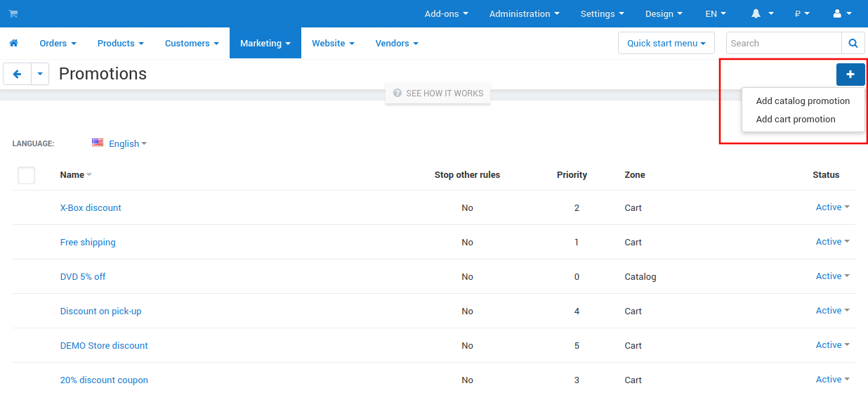868x412 pixels.
Task: Change status of DEMO Store discount
Action: [832, 345]
